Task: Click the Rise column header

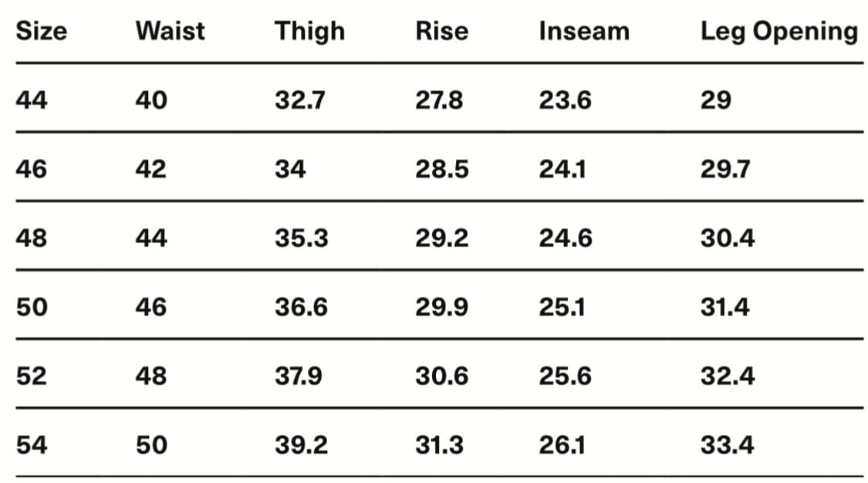Action: (x=442, y=31)
